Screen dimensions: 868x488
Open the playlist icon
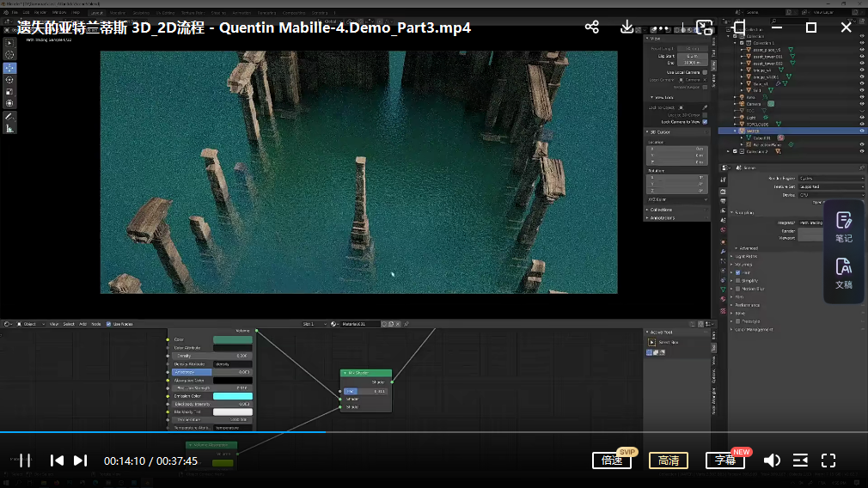tap(800, 461)
